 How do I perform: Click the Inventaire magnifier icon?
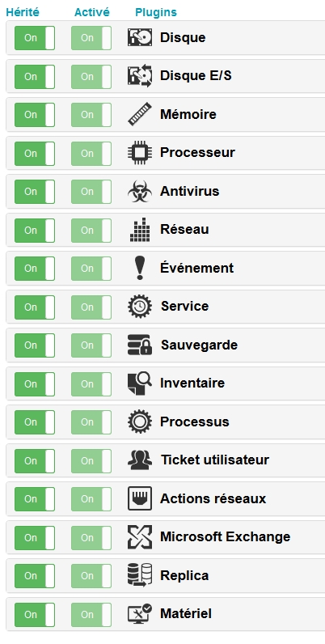[x=140, y=383]
